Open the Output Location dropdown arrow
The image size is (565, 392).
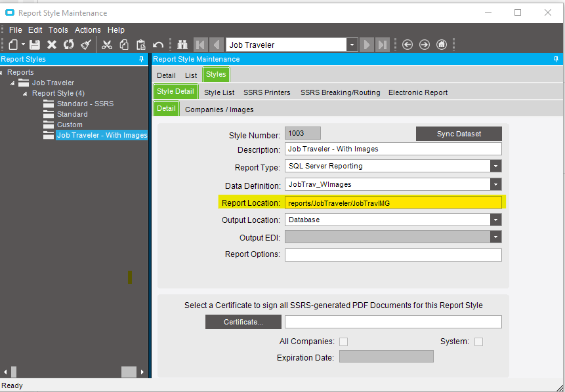coord(496,220)
